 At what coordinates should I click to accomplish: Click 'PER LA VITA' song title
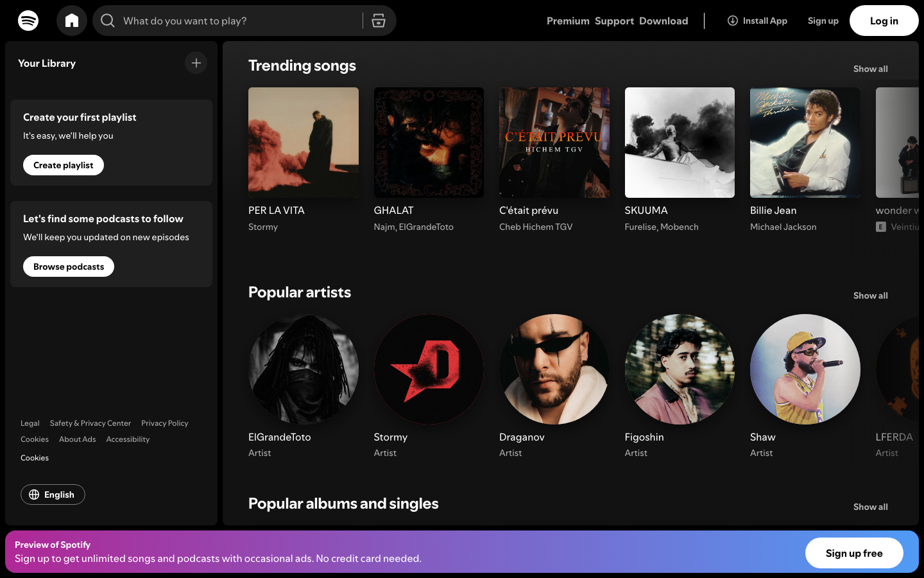point(277,210)
